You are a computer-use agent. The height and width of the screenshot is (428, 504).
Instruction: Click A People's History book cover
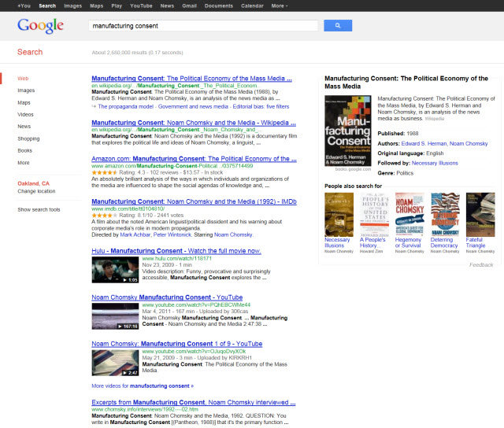tap(374, 215)
